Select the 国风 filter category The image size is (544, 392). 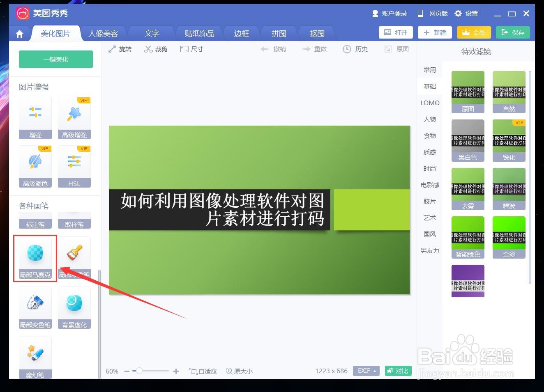pyautogui.click(x=430, y=234)
